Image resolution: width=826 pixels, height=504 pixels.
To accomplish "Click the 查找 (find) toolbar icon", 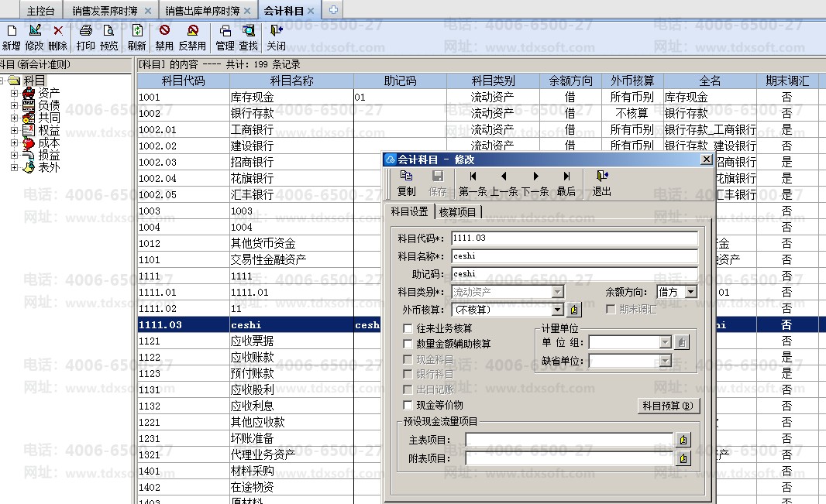I will (248, 37).
